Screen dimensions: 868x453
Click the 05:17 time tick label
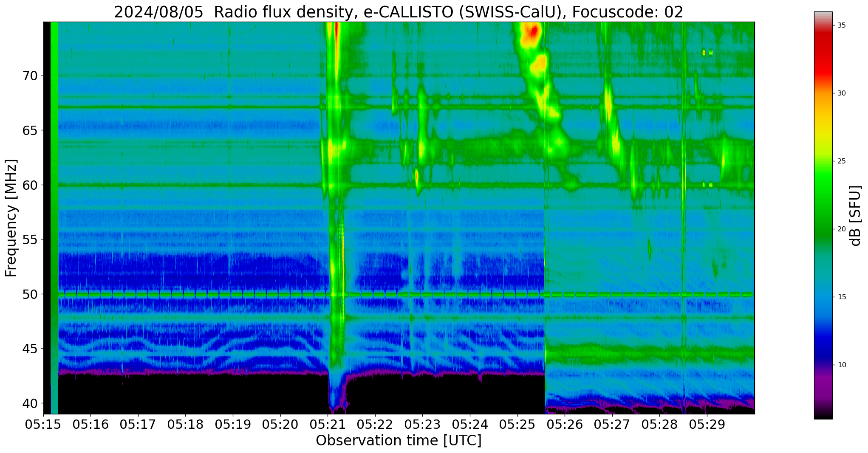(x=138, y=425)
